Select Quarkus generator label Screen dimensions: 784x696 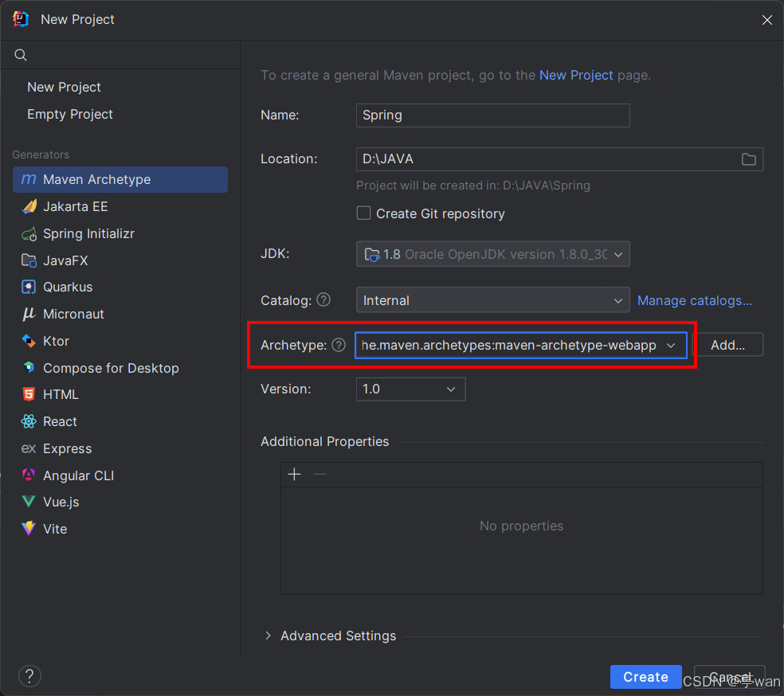pyautogui.click(x=68, y=287)
